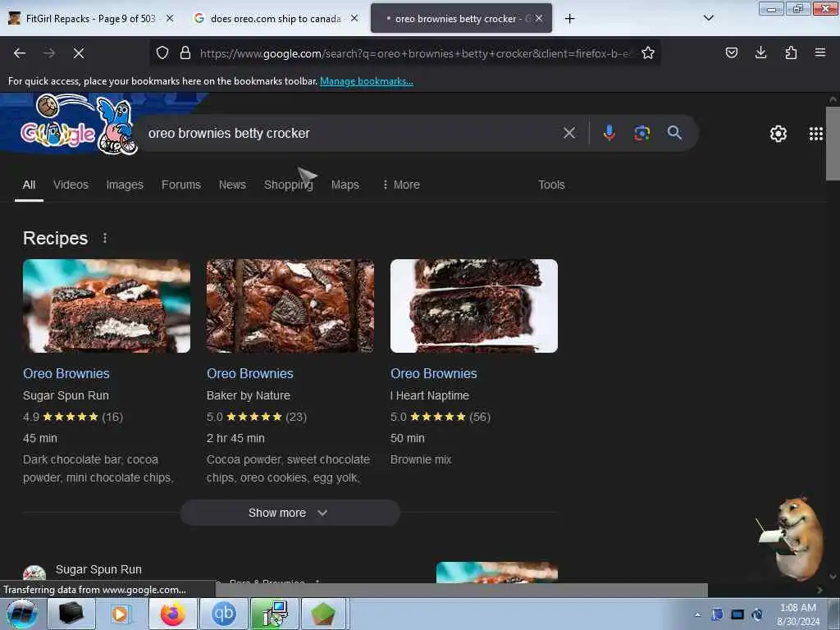Open Baker by Nature Oreo Brownies recipe
This screenshot has width=840, height=630.
[250, 373]
